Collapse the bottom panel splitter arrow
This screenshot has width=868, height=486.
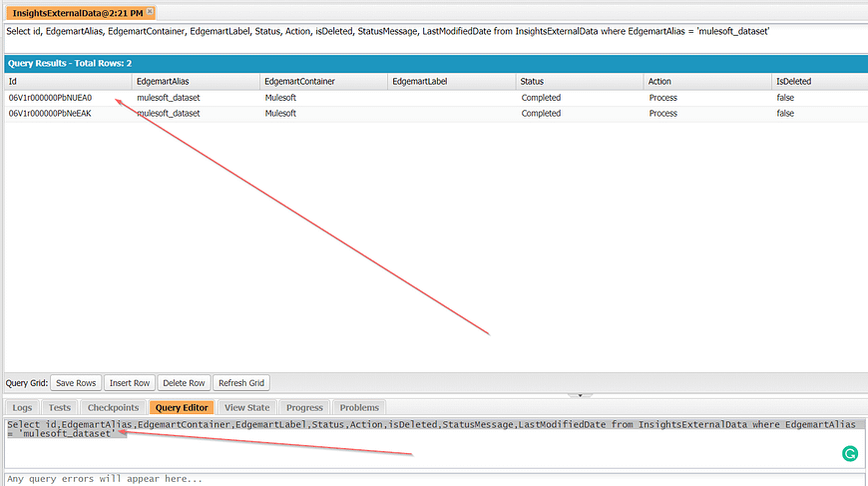[580, 395]
